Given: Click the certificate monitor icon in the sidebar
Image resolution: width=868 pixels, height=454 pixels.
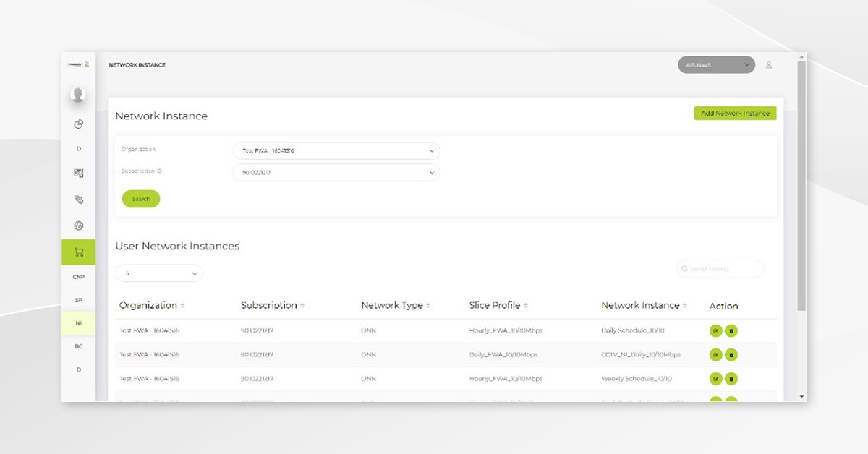Looking at the screenshot, I should pyautogui.click(x=78, y=174).
